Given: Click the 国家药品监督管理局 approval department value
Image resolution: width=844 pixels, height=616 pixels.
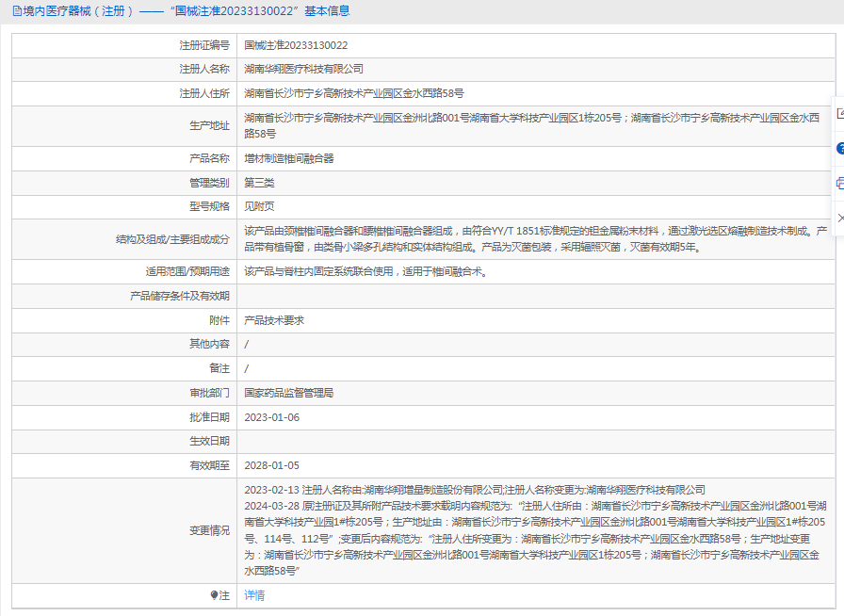Looking at the screenshot, I should [x=289, y=393].
